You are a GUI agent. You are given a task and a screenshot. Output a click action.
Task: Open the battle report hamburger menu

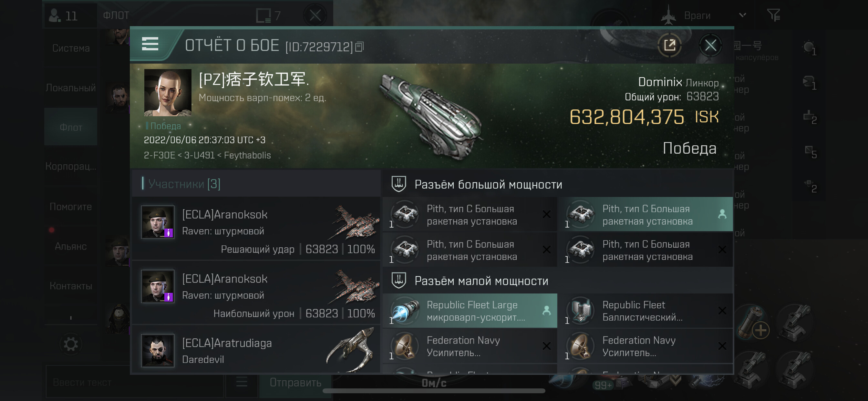click(150, 44)
